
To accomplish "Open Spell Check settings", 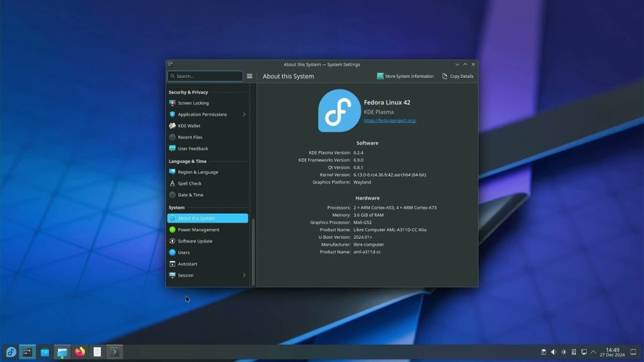I will point(208,184).
